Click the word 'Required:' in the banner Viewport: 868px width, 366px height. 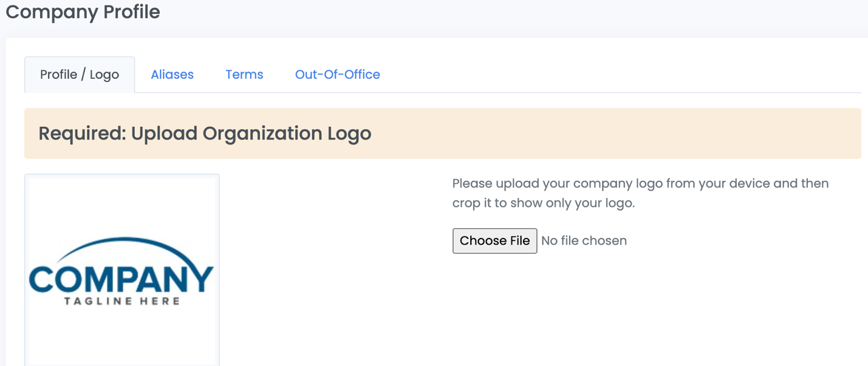point(82,134)
